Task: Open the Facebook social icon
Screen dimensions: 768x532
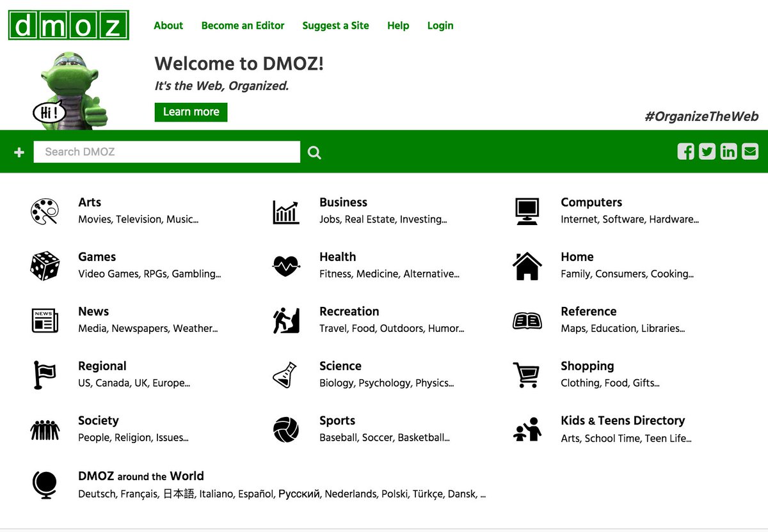Action: pos(685,152)
